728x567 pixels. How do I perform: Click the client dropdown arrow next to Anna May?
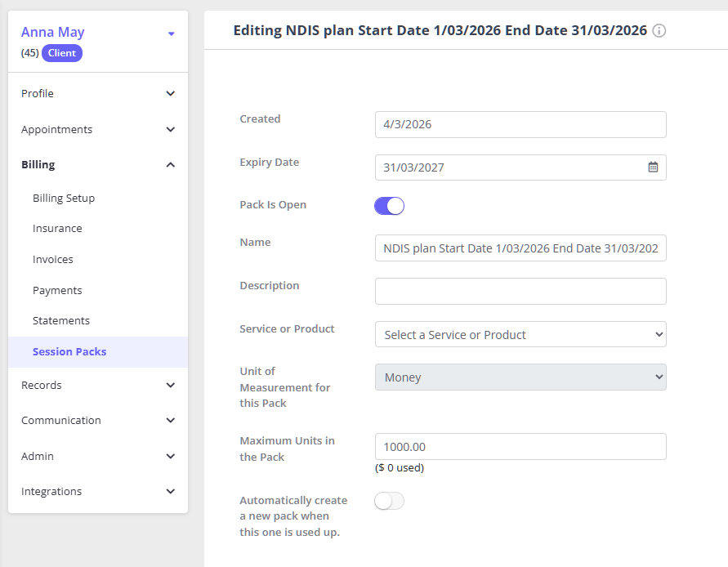(171, 33)
